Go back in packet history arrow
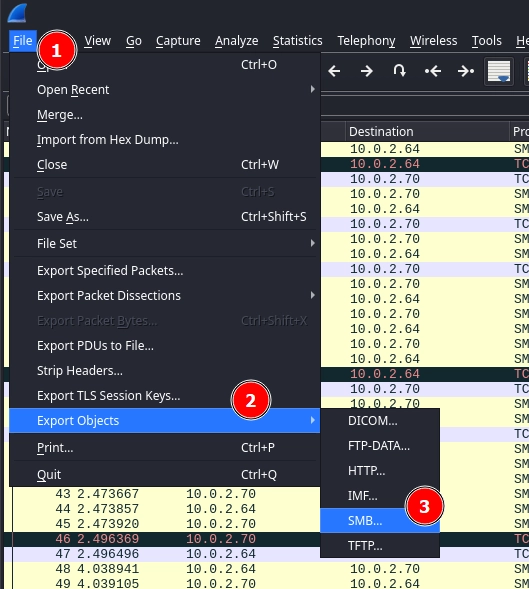This screenshot has height=589, width=529. click(334, 71)
